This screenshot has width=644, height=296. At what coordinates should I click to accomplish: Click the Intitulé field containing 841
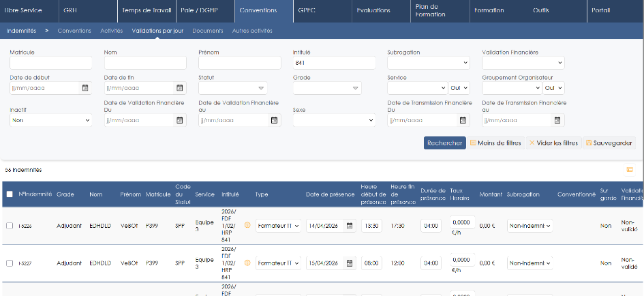click(335, 63)
